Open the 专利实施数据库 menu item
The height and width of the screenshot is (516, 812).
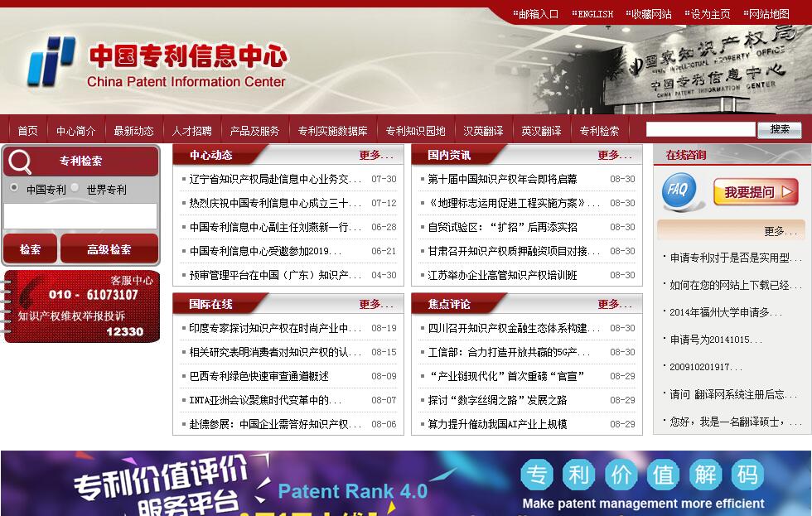tap(332, 131)
